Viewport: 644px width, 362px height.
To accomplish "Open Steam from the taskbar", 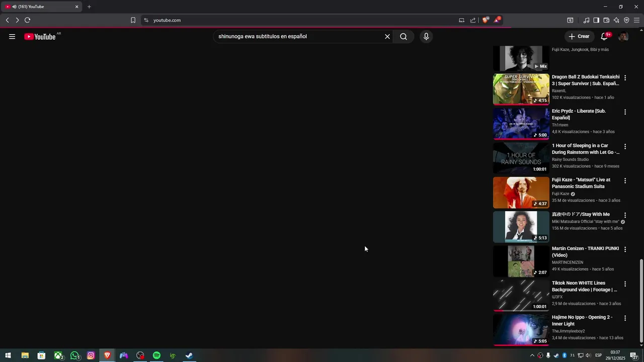I will click(x=189, y=355).
